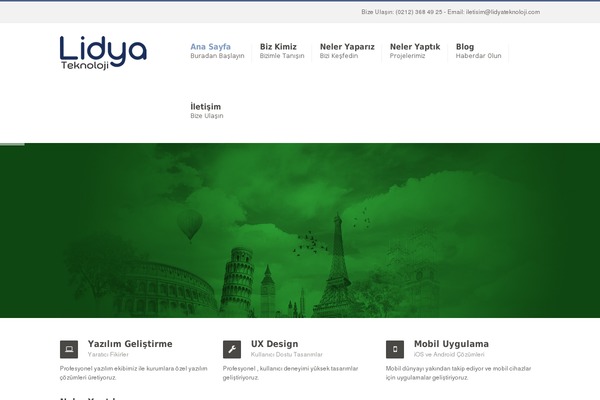Click the iOS ve Android Çözümleri subtitle
Viewport: 600px width, 400px height.
click(449, 354)
